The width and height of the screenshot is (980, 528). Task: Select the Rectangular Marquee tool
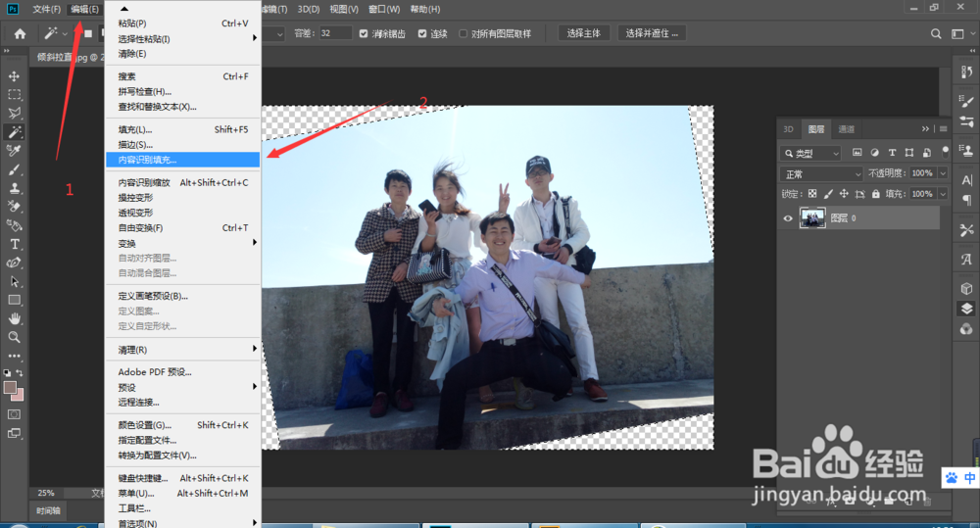pyautogui.click(x=14, y=95)
